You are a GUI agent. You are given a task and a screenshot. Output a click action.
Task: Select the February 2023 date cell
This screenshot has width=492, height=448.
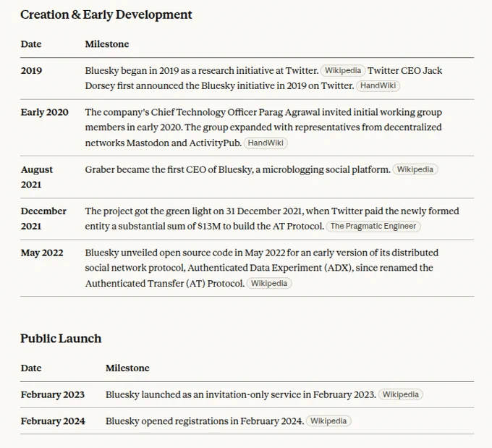coord(53,394)
